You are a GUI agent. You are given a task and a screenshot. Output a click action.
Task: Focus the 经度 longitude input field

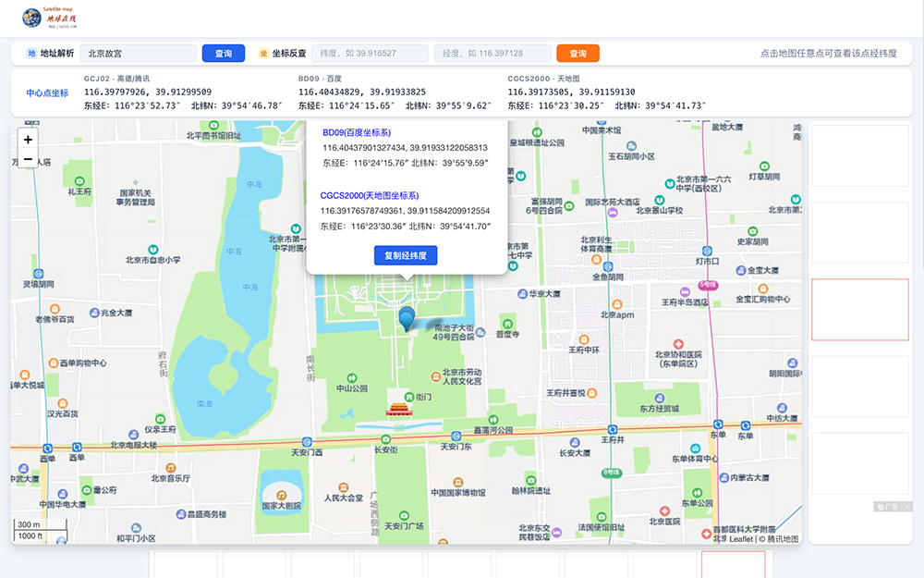coord(492,53)
